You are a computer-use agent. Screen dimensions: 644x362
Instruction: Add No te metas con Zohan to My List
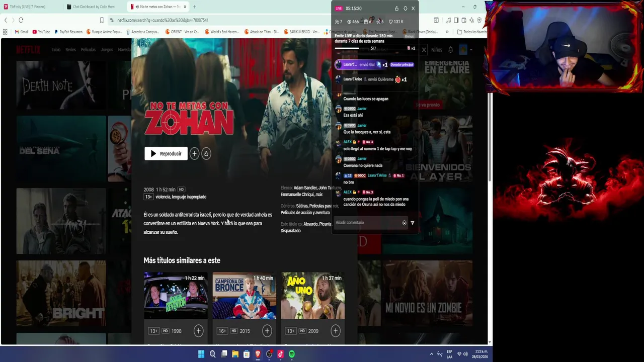coord(194,154)
